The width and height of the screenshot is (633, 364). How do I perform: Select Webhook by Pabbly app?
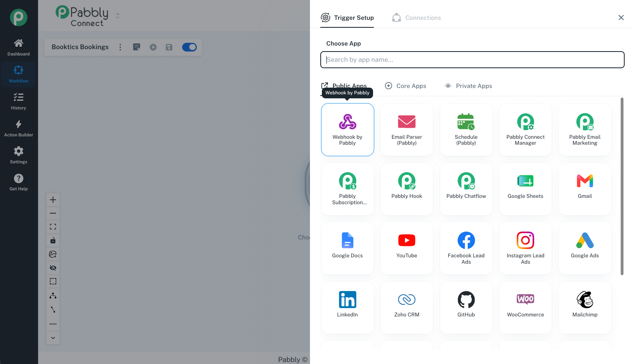[x=347, y=130]
